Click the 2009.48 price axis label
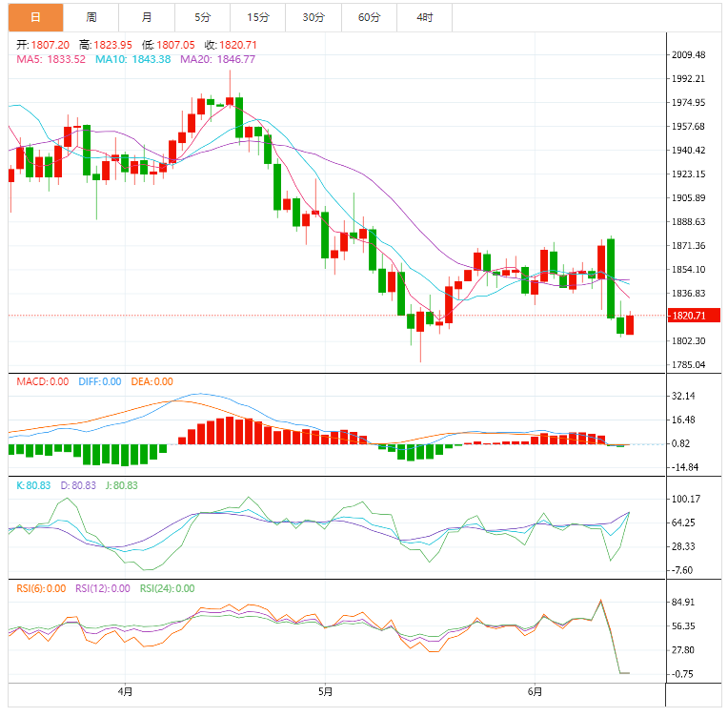The image size is (728, 717). tap(689, 55)
